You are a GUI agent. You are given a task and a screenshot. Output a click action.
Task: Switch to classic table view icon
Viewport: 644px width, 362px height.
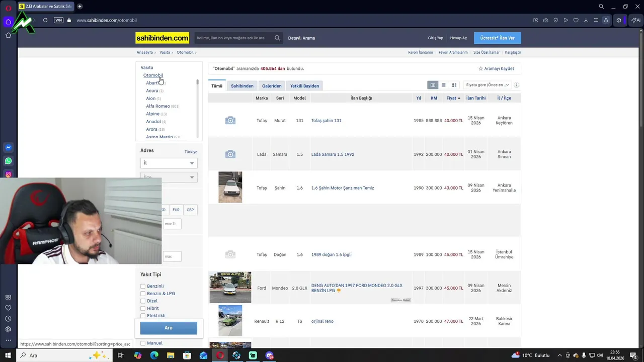point(433,85)
